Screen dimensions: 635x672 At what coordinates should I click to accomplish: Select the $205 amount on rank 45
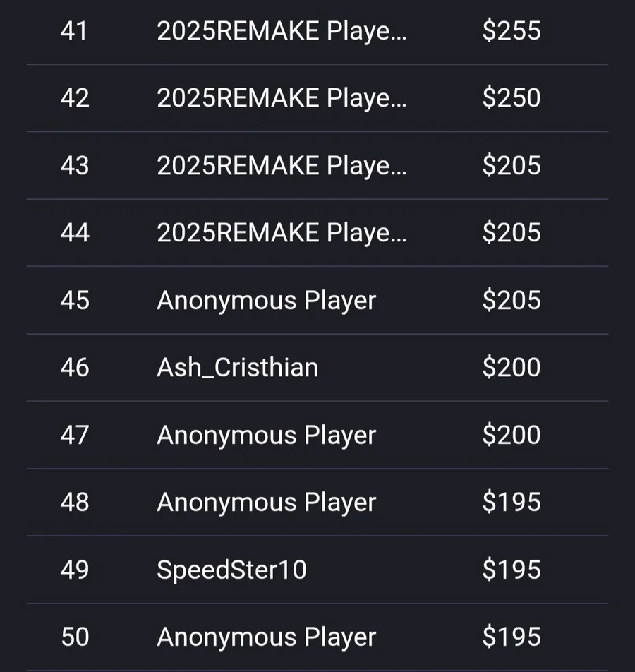(x=511, y=300)
